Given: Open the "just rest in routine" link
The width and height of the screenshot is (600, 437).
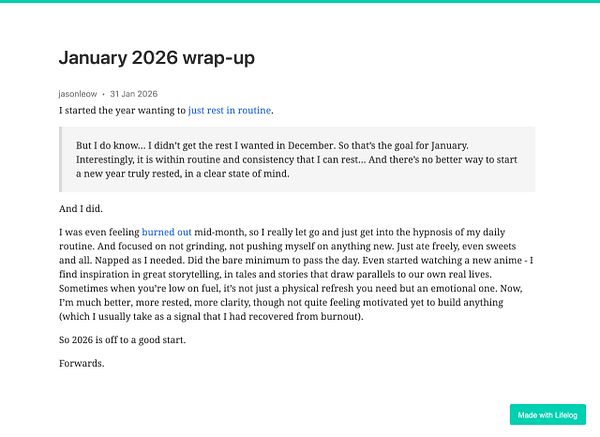Looking at the screenshot, I should (x=230, y=110).
